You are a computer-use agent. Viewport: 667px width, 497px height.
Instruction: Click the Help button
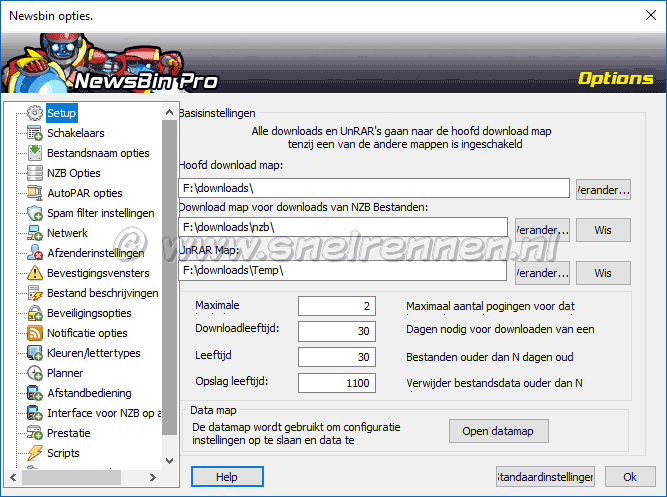point(227,477)
